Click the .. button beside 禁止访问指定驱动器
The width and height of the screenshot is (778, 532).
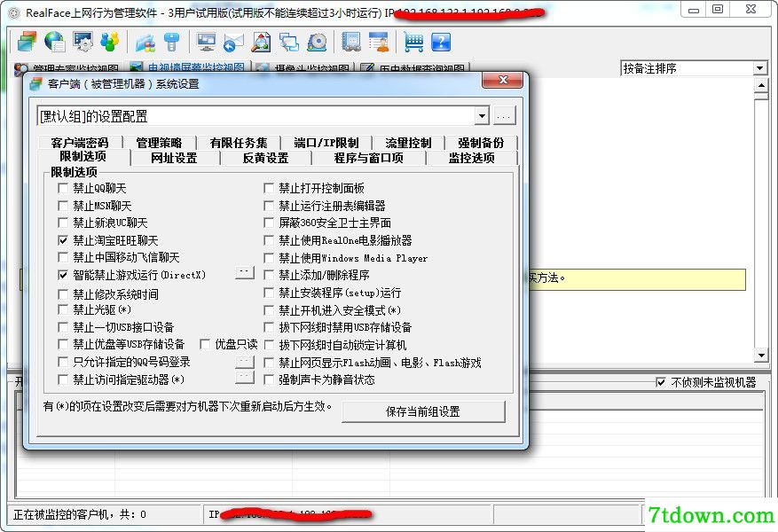pyautogui.click(x=245, y=378)
